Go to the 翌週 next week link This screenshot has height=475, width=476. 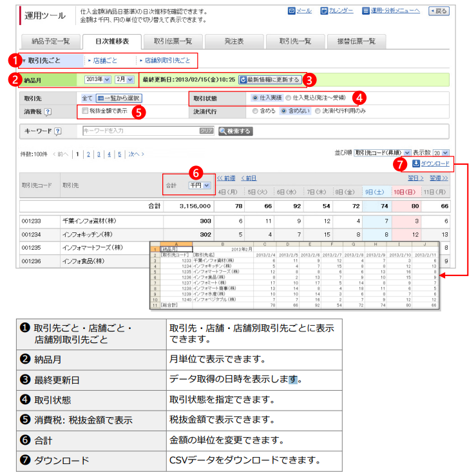click(x=439, y=178)
